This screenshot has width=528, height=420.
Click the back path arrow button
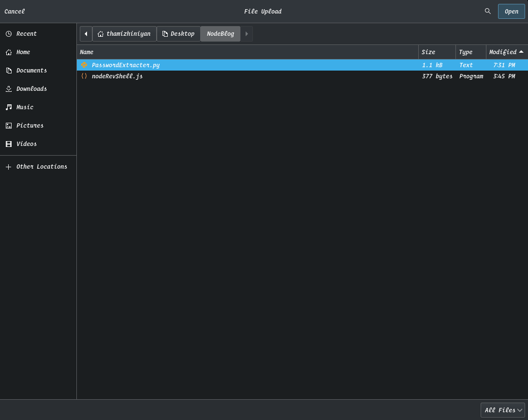(86, 34)
